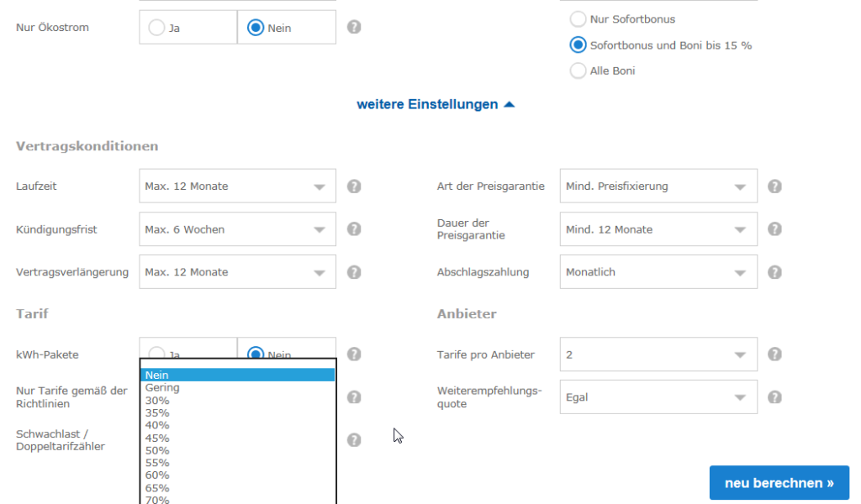Image resolution: width=861 pixels, height=504 pixels.
Task: Open the Laufzeit dropdown
Action: click(x=237, y=186)
